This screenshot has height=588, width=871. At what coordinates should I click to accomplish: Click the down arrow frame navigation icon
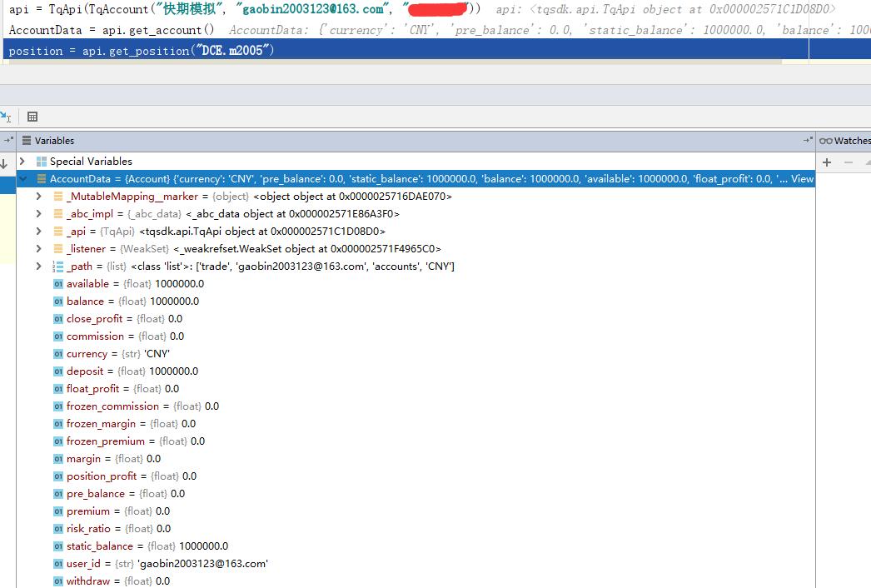(x=4, y=164)
